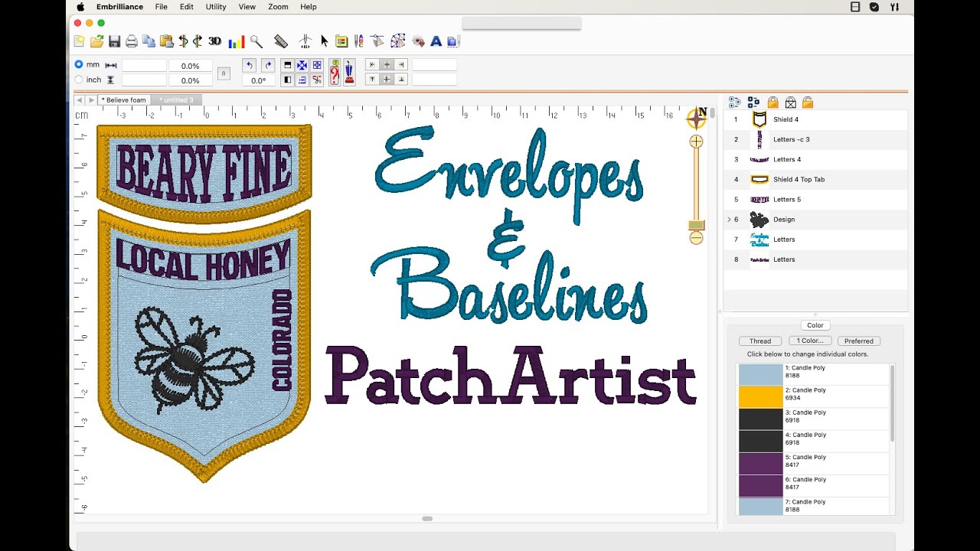The height and width of the screenshot is (551, 980).
Task: Click the collapse all objects icon
Action: coord(753,103)
